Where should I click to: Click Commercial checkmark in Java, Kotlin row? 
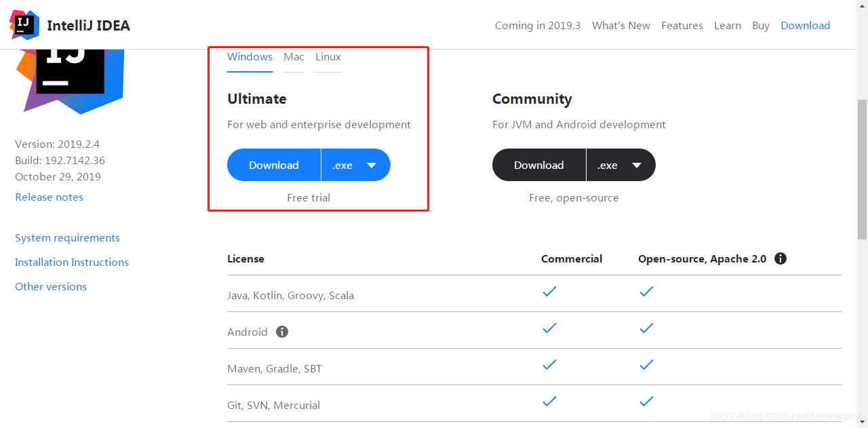(549, 292)
